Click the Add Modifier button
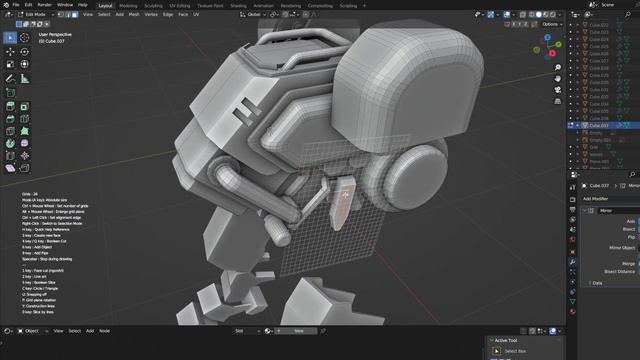 pyautogui.click(x=610, y=199)
